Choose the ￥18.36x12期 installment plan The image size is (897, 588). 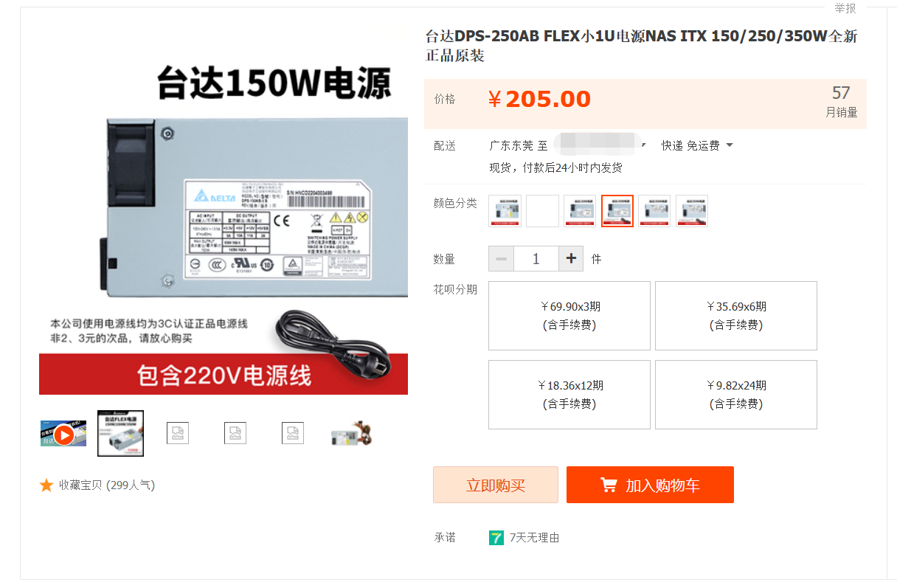(569, 395)
